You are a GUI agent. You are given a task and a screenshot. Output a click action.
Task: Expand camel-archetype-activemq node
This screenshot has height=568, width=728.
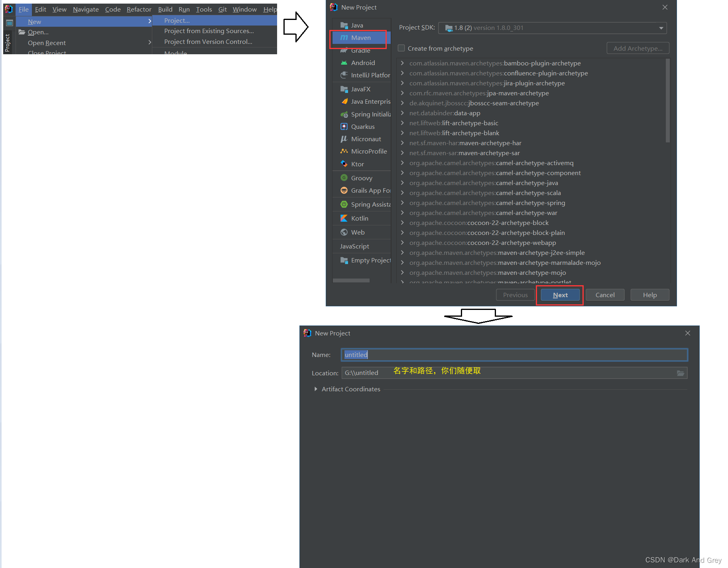click(402, 163)
